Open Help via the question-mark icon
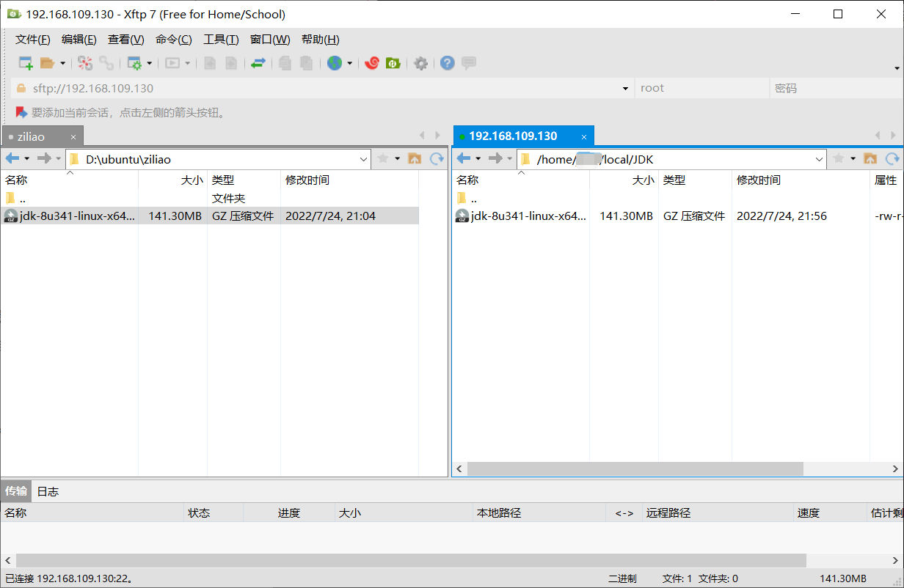Viewport: 904px width, 588px height. point(448,63)
